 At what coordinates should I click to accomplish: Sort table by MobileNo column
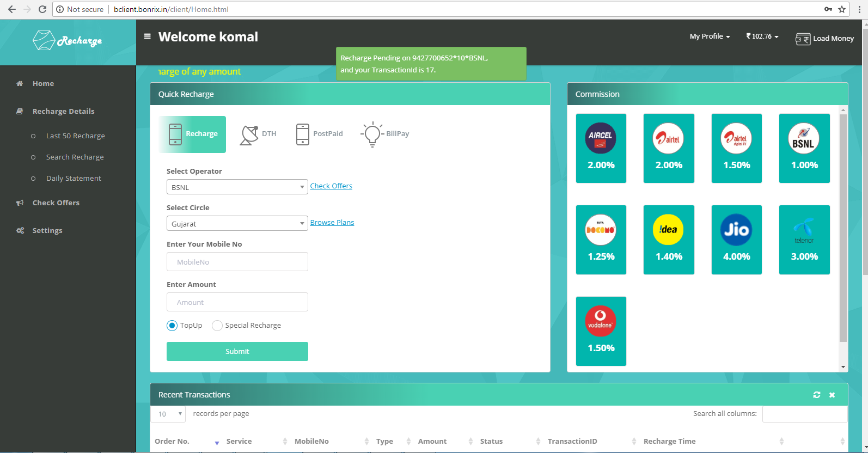[331, 442]
